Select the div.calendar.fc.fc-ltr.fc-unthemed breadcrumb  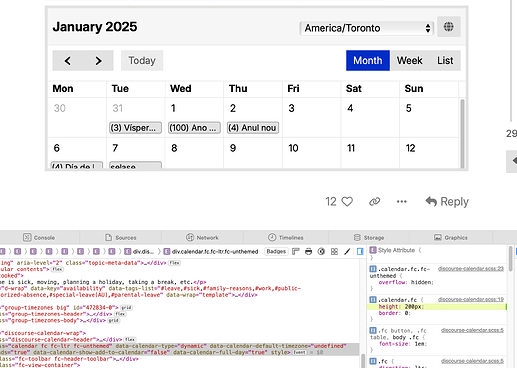(211, 251)
